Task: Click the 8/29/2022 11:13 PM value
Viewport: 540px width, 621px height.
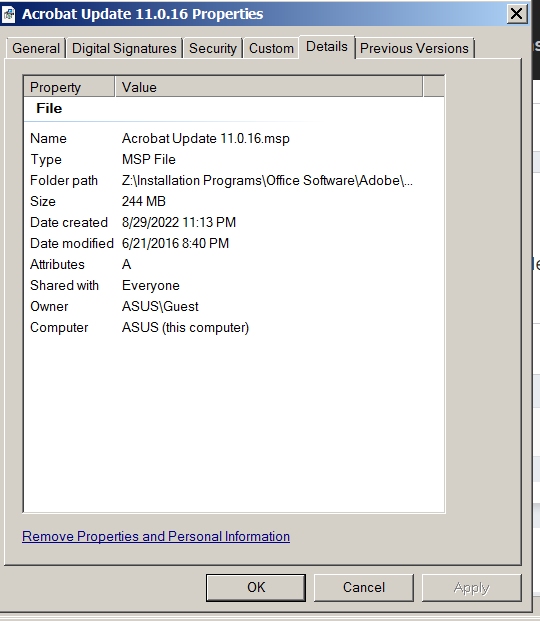Action: tap(179, 223)
